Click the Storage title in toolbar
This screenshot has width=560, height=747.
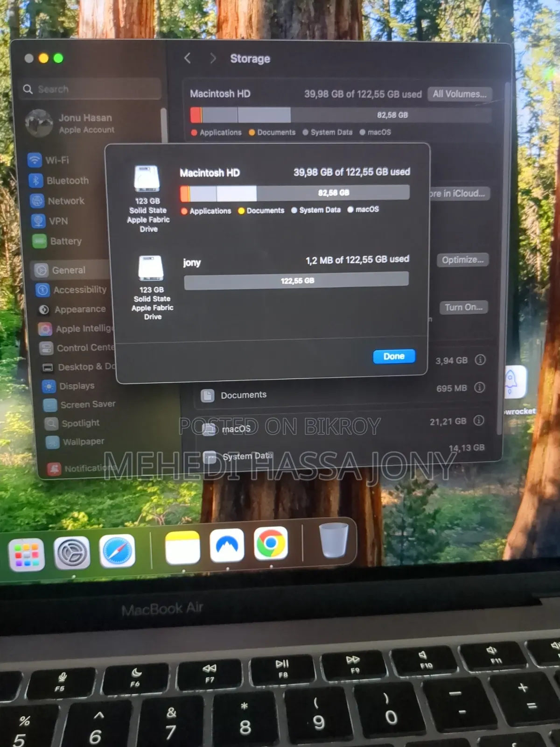(x=250, y=59)
